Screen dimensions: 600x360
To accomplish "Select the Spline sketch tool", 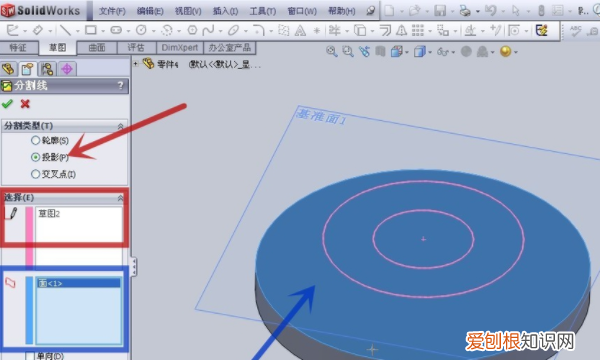I will click(x=209, y=30).
